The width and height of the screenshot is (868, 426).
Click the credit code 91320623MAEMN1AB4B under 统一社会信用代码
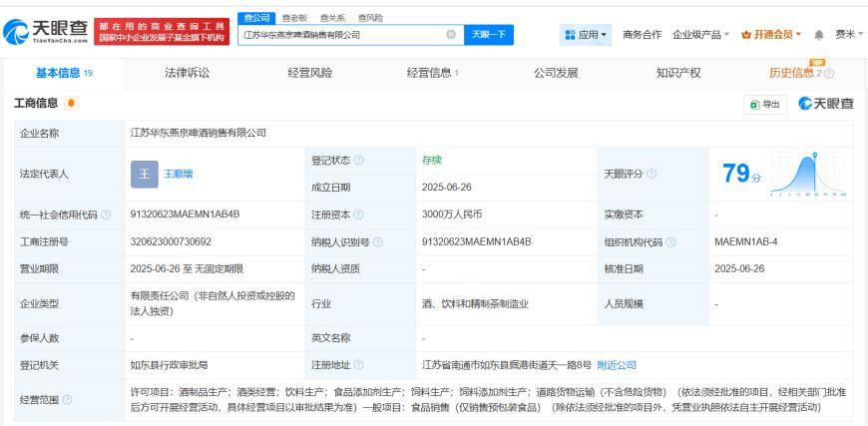185,214
